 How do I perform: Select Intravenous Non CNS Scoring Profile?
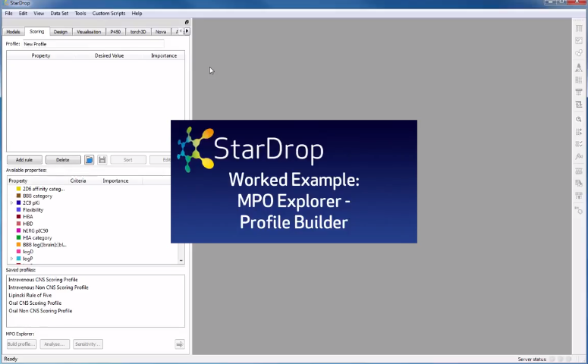pos(49,287)
